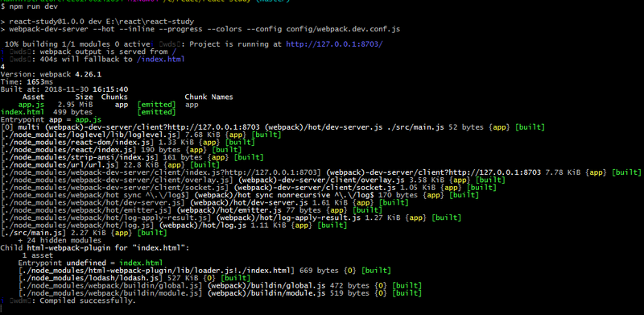Click the "2.95 MiB" size value
Image resolution: width=644 pixels, height=315 pixels.
pyautogui.click(x=75, y=105)
